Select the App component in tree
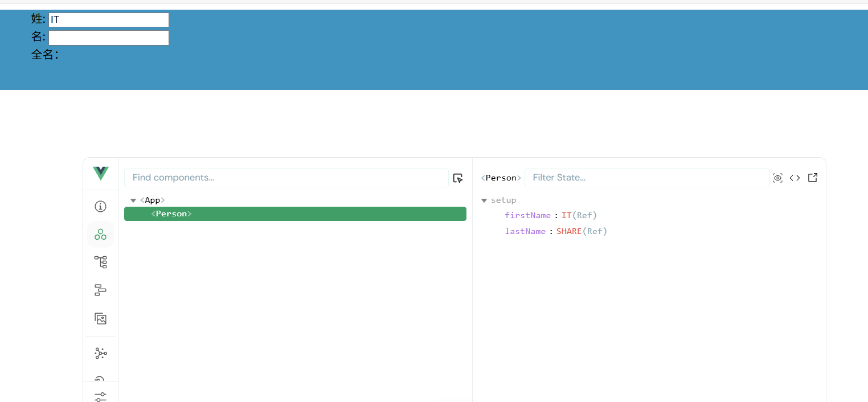Screen dimensions: 868x402 [153, 200]
